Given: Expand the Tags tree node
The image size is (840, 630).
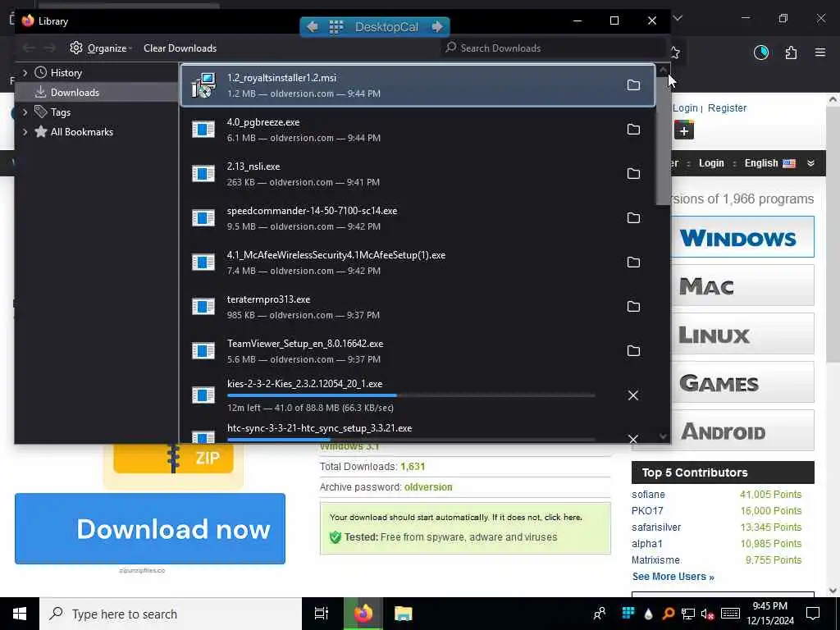Looking at the screenshot, I should pyautogui.click(x=25, y=112).
